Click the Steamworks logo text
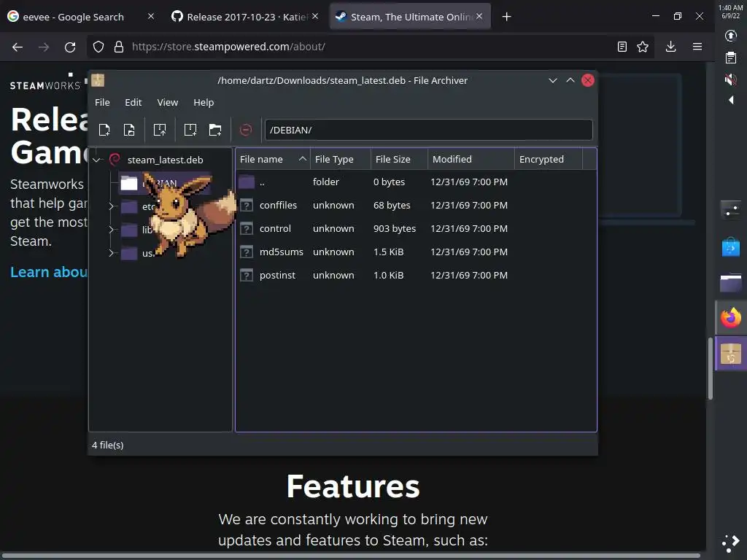747x560 pixels. point(45,85)
